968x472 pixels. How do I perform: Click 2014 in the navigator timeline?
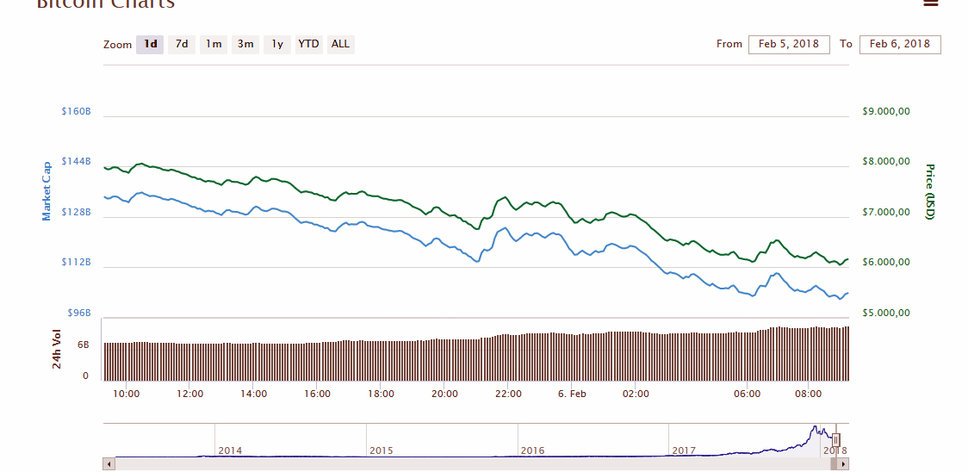click(229, 451)
